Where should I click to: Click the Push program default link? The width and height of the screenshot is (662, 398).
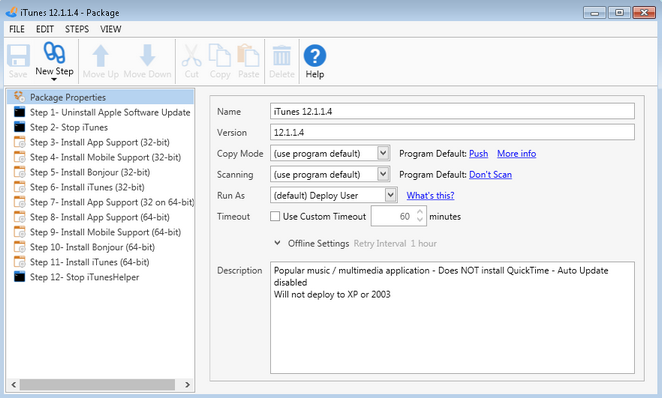478,153
